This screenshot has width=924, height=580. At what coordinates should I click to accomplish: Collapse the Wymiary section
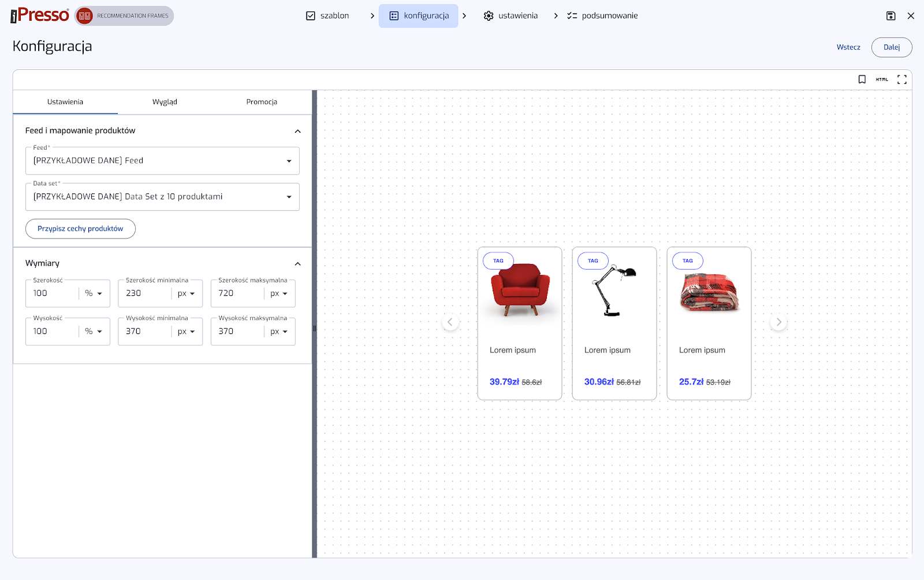(x=297, y=264)
